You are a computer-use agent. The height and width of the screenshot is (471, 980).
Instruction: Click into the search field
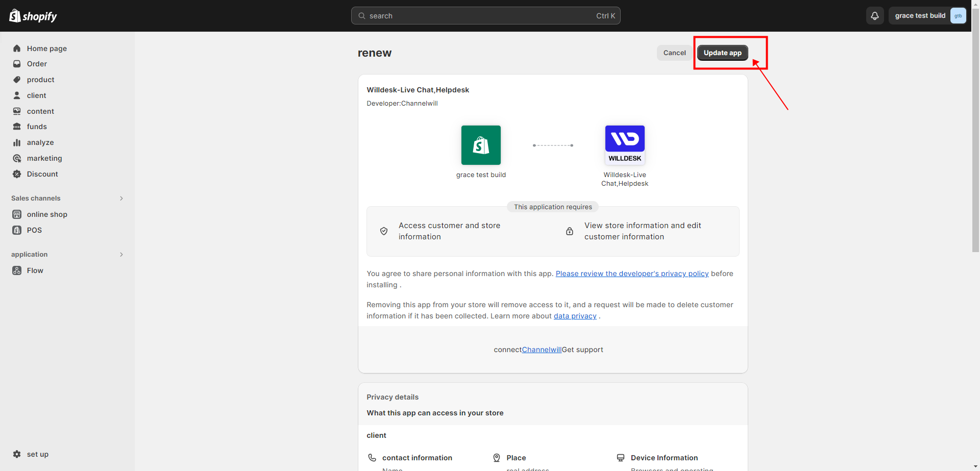tap(485, 16)
